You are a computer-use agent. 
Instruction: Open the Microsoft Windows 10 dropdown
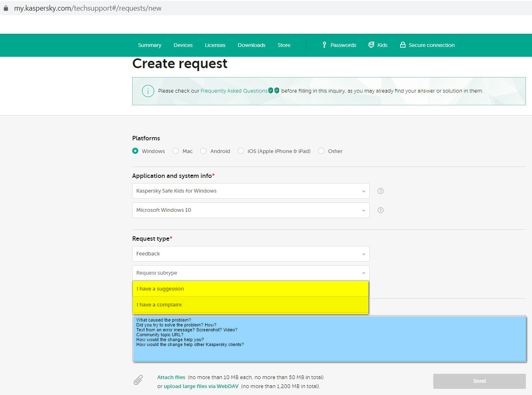click(x=251, y=210)
